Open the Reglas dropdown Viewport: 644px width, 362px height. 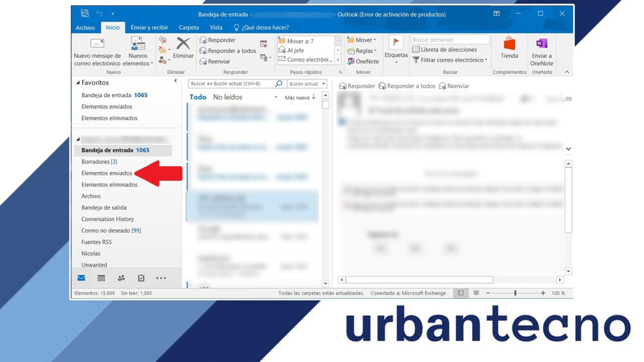point(362,51)
